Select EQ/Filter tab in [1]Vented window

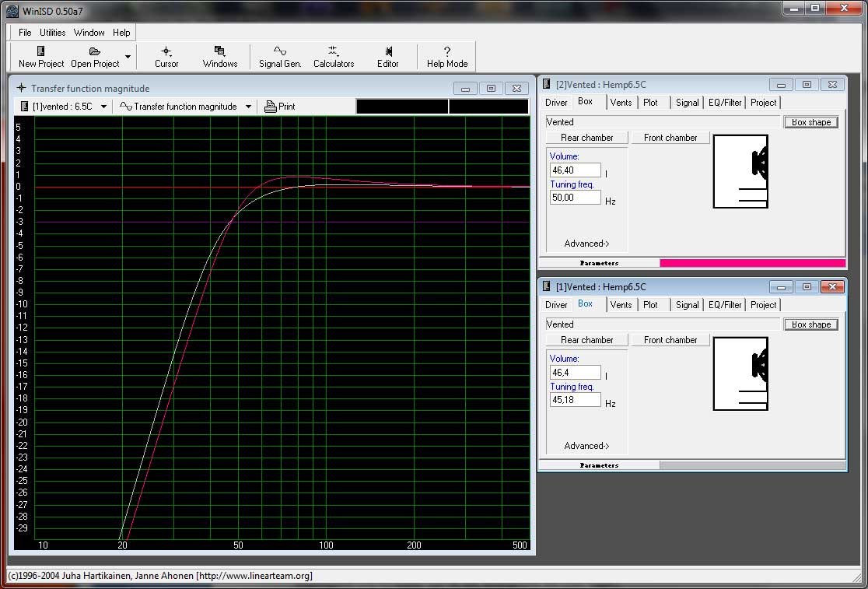(x=725, y=305)
